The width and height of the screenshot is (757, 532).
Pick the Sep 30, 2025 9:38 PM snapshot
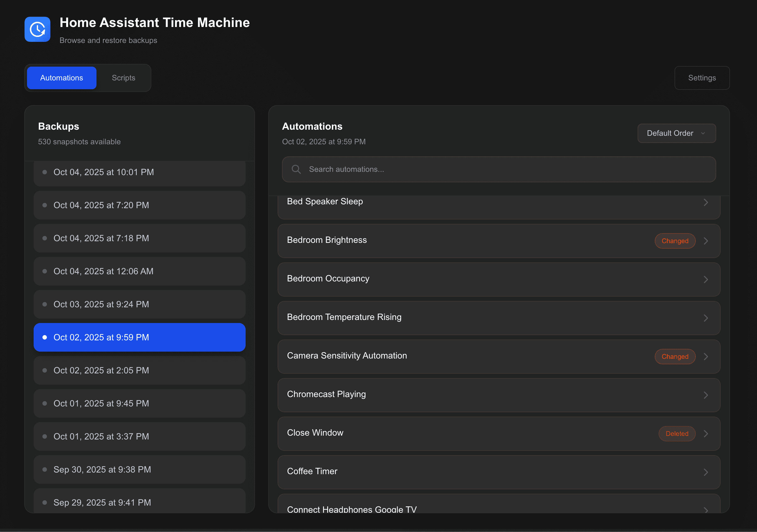tap(139, 469)
